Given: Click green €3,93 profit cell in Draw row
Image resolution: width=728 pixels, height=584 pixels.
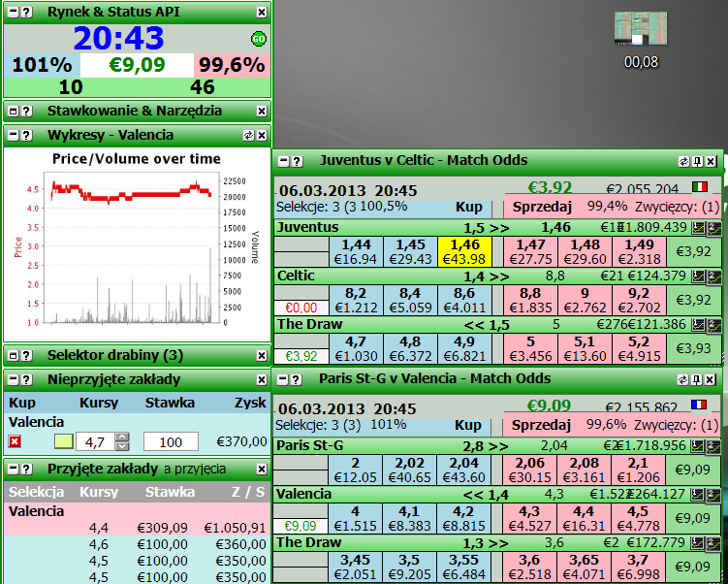Looking at the screenshot, I should click(x=693, y=348).
